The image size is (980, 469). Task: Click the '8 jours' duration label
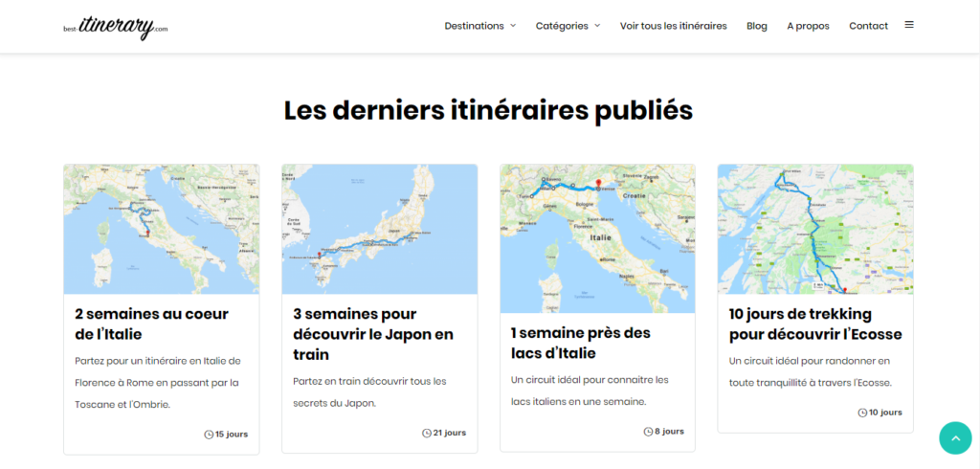pyautogui.click(x=669, y=432)
